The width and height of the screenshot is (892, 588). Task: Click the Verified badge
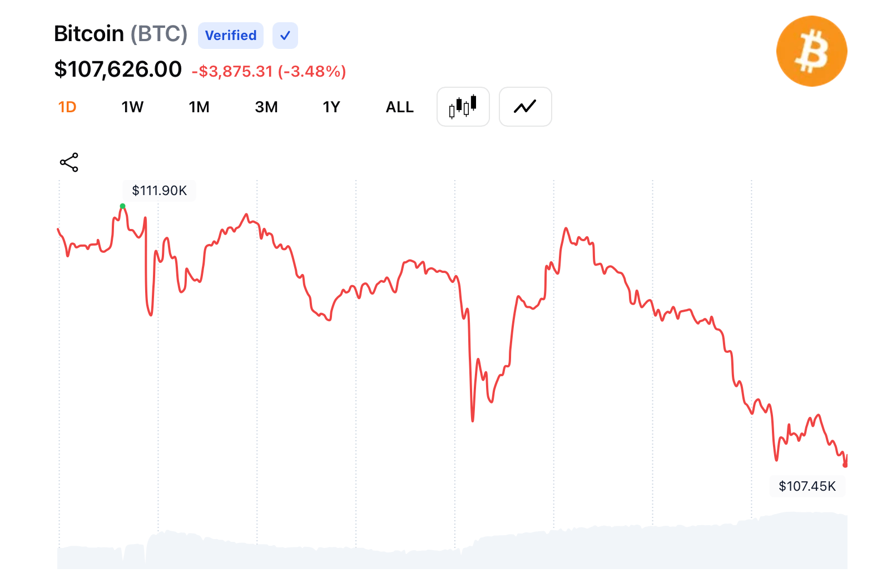click(x=231, y=36)
